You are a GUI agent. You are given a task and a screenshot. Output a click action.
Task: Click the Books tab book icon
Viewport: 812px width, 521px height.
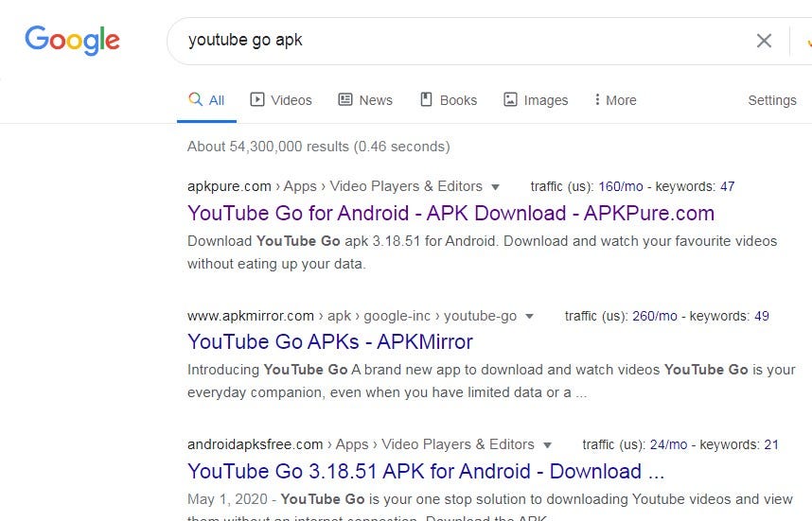426,99
